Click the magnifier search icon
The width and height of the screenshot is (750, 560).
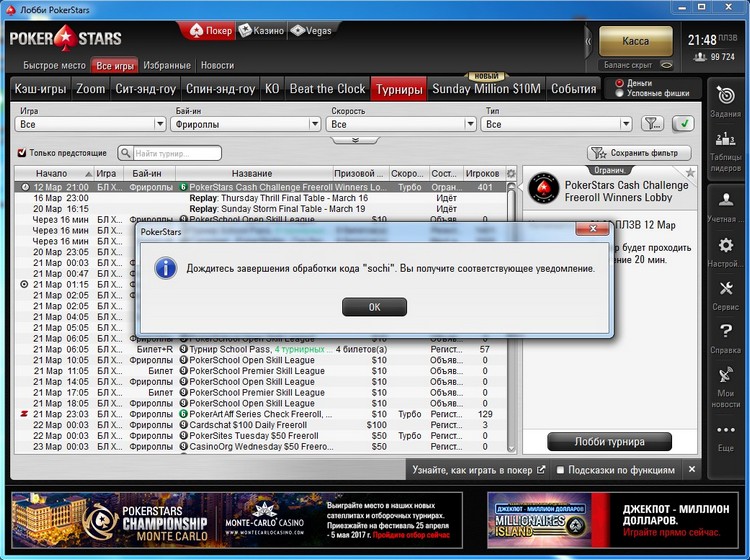(x=125, y=153)
